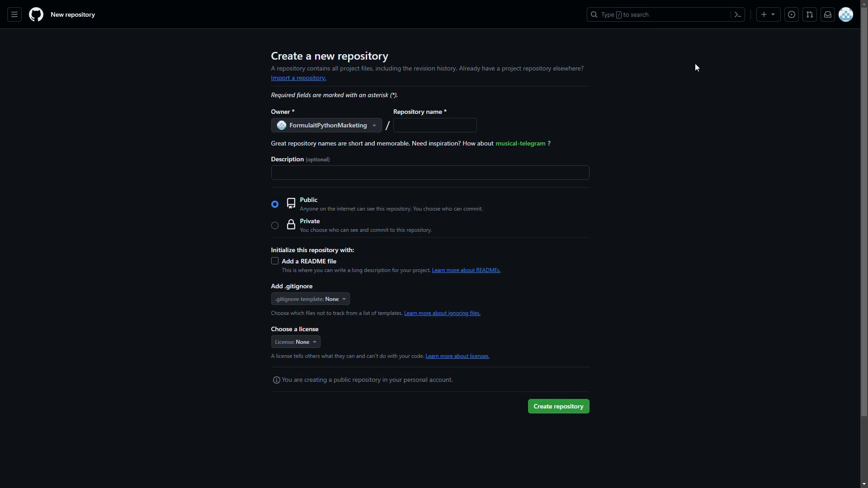Viewport: 868px width, 488px height.
Task: Click the scrollbar down arrow
Action: tap(864, 484)
